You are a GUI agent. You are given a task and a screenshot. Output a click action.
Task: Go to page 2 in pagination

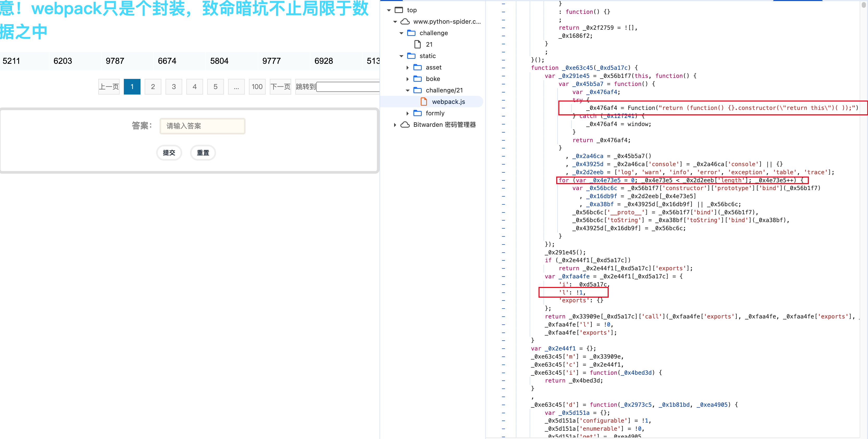click(x=153, y=86)
